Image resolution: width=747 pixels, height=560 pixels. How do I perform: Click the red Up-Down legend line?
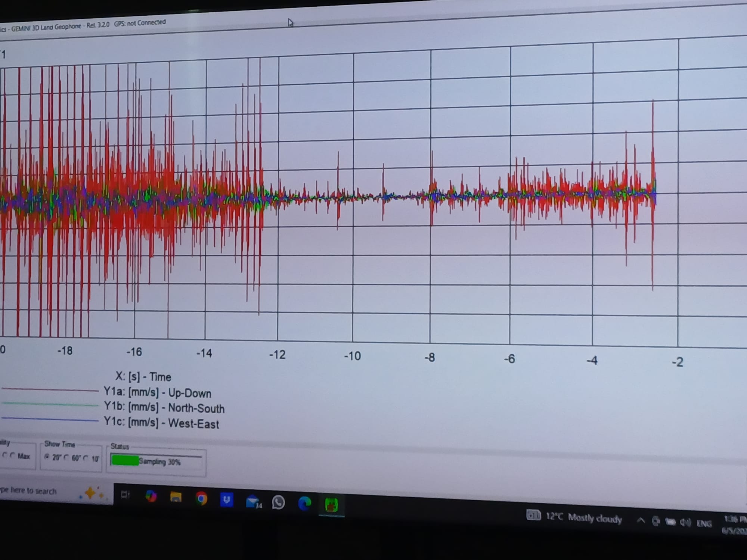click(x=50, y=390)
